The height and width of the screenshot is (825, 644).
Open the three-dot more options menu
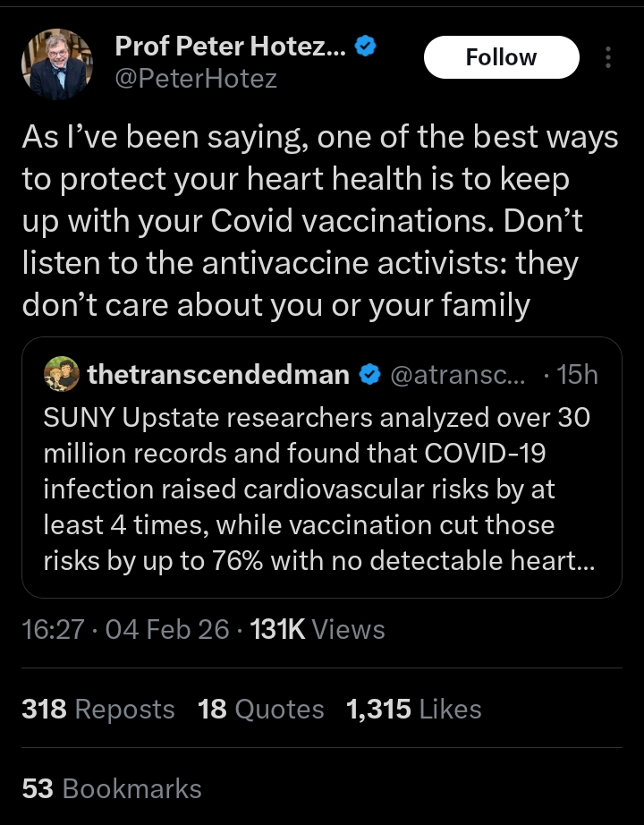click(609, 58)
